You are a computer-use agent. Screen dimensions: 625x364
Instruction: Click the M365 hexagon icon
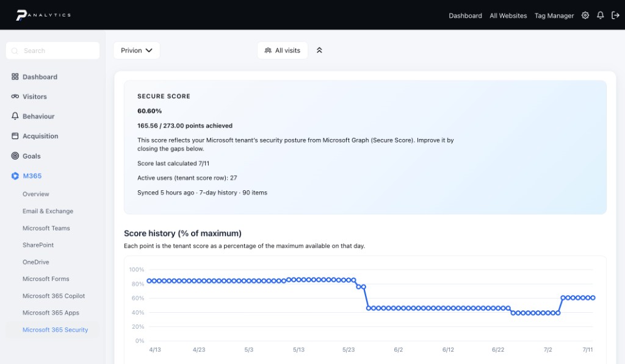tap(15, 176)
